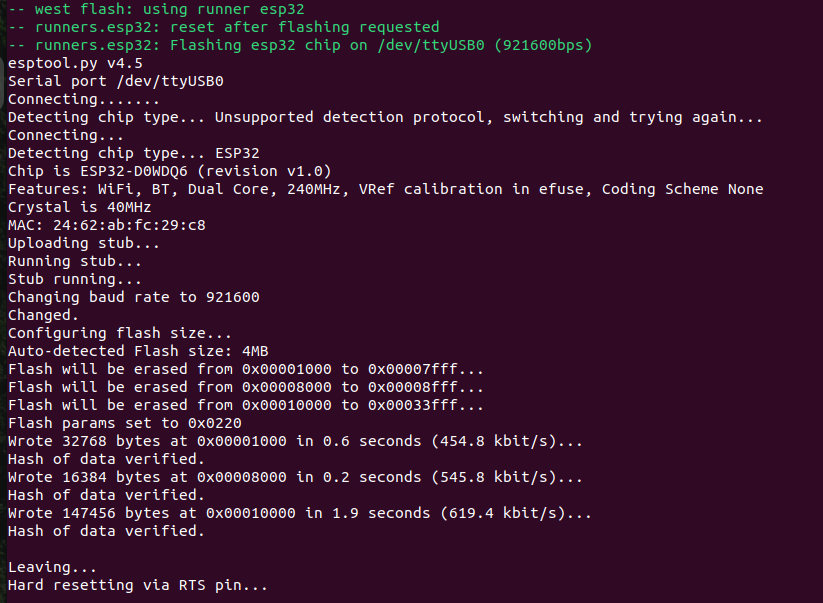The image size is (823, 603).
Task: Click the 'Wrote 147456 bytes' line
Action: (x=300, y=513)
